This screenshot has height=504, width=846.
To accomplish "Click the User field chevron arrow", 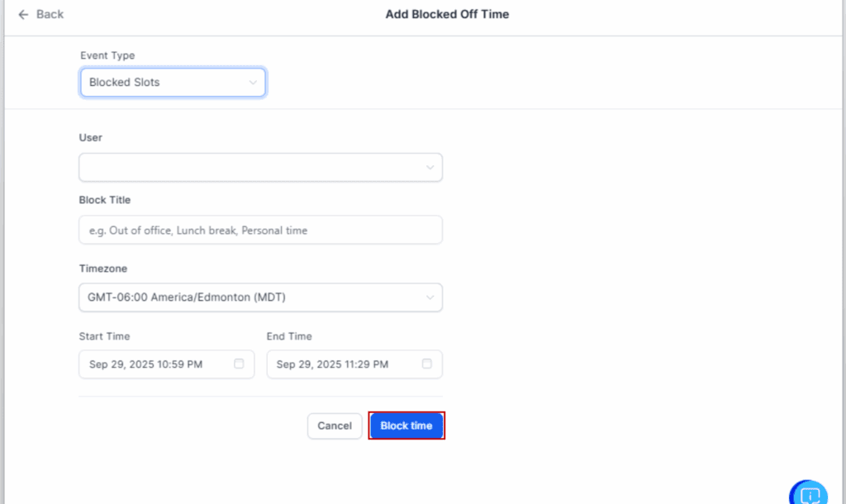I will [x=430, y=167].
